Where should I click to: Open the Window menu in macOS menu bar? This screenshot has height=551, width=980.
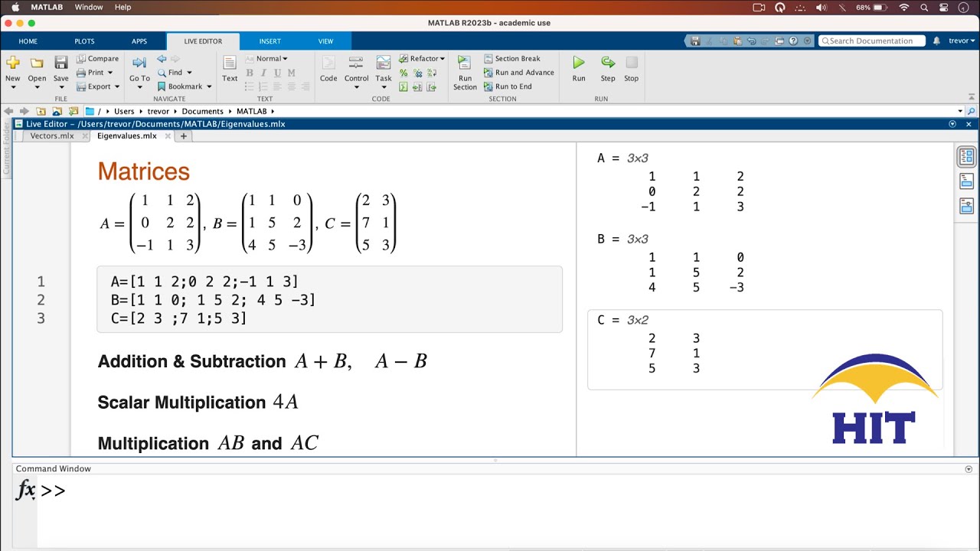[x=89, y=7]
